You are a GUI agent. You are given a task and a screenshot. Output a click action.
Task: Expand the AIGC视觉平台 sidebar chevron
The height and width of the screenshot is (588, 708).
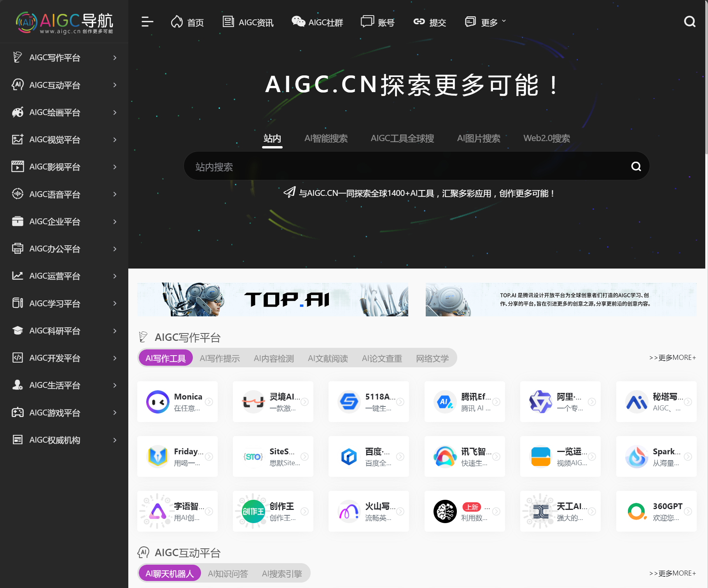pyautogui.click(x=115, y=140)
